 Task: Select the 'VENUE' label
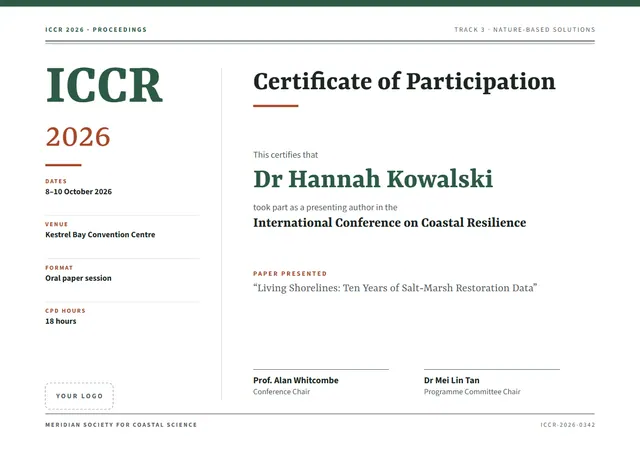pos(56,224)
